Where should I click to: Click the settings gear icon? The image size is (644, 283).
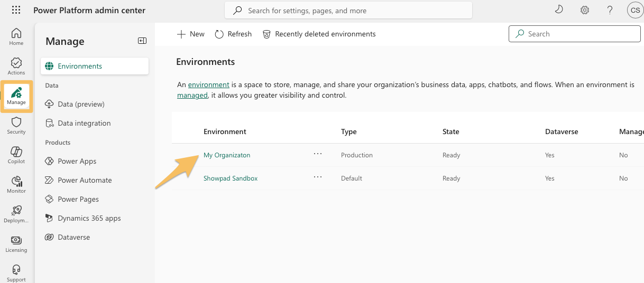click(585, 10)
